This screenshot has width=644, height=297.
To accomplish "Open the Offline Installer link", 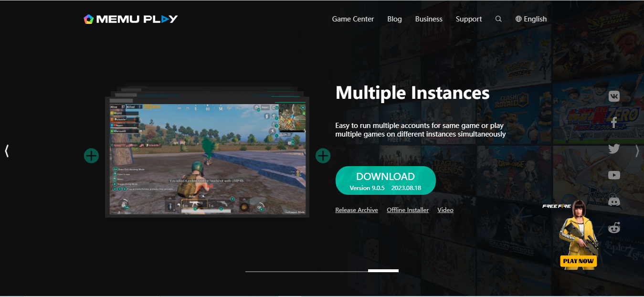I will point(408,210).
